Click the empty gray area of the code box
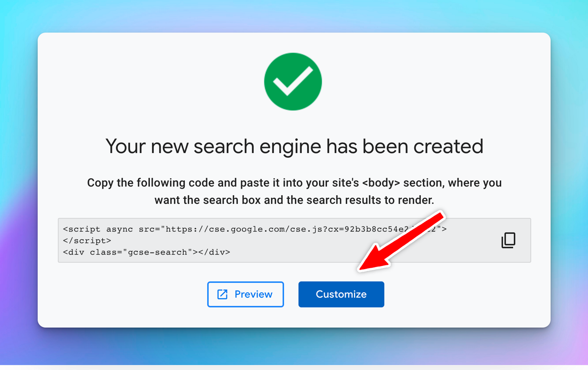Viewport: 588px width, 370px height. click(x=323, y=253)
